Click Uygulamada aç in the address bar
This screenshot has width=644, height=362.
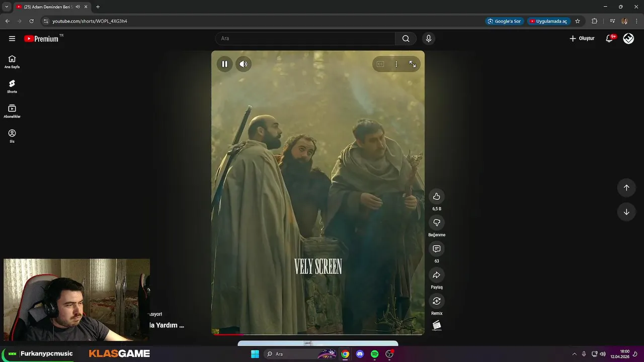548,21
